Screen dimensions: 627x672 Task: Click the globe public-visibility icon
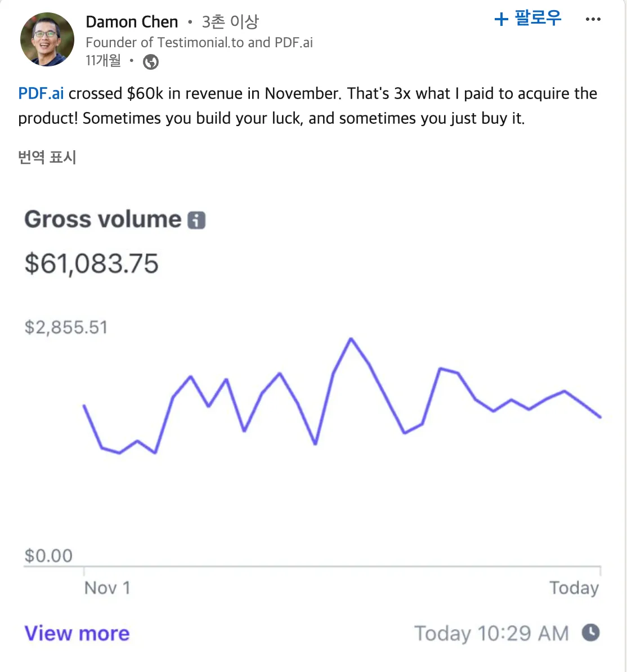click(150, 61)
